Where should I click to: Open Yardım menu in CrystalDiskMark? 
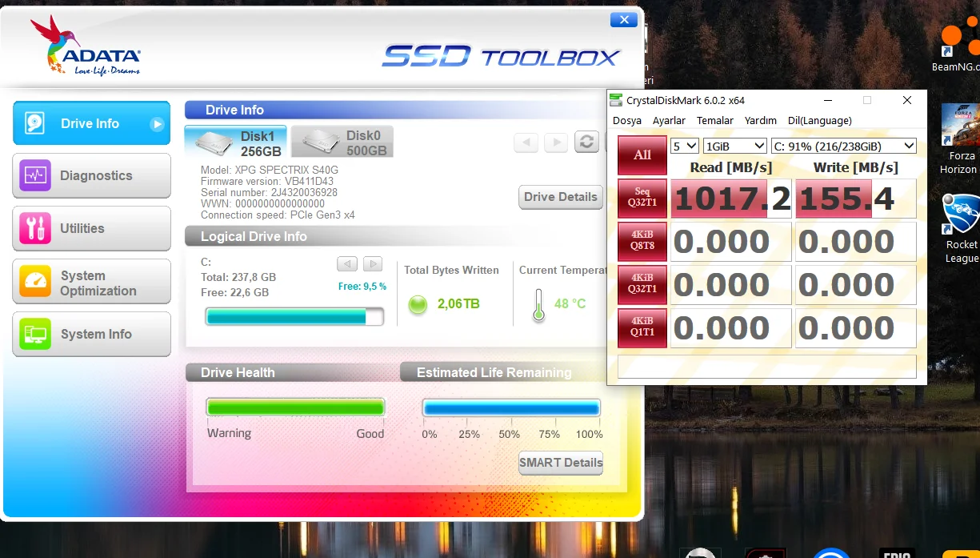(x=761, y=120)
